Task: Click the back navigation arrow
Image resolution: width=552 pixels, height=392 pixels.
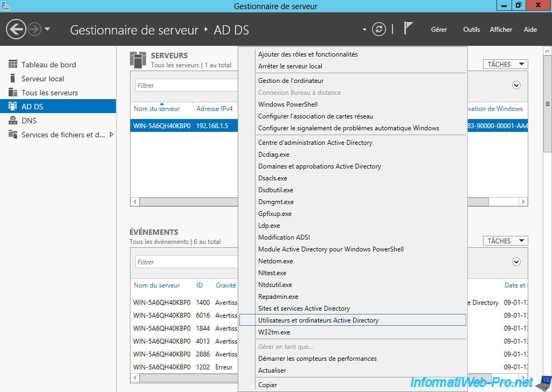Action: (x=16, y=29)
